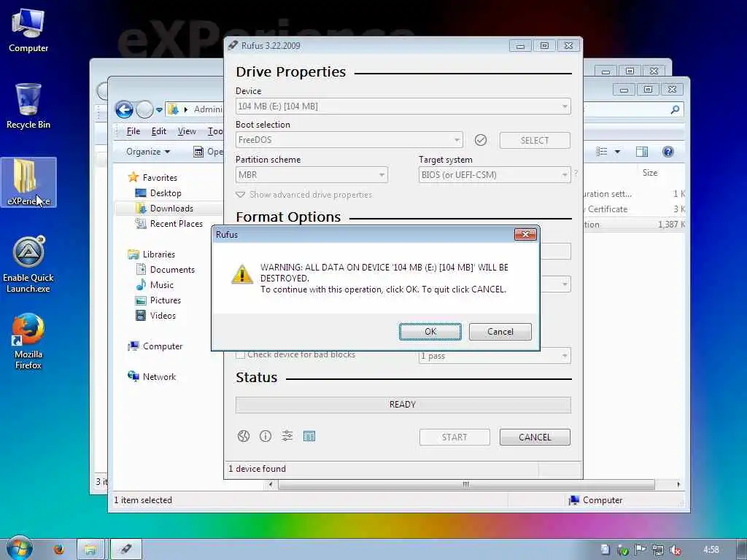This screenshot has height=560, width=747.
Task: Click the Explorer search magnifier icon
Action: click(x=675, y=110)
